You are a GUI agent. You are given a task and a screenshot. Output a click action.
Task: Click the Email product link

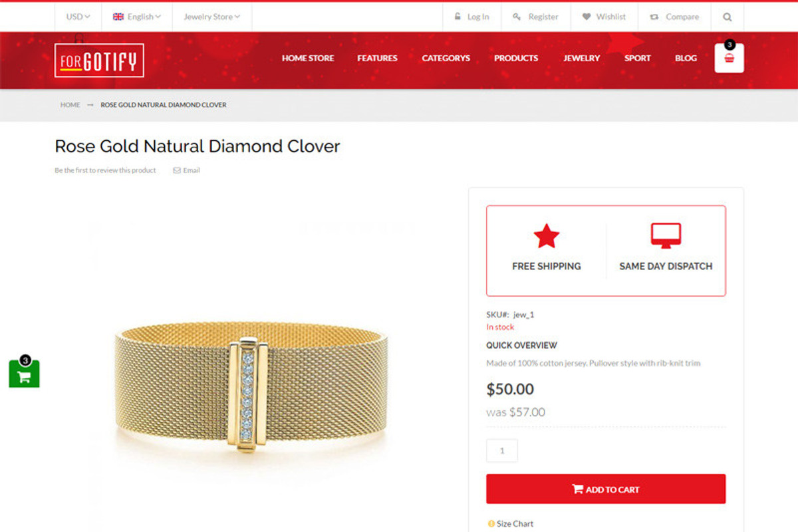186,170
